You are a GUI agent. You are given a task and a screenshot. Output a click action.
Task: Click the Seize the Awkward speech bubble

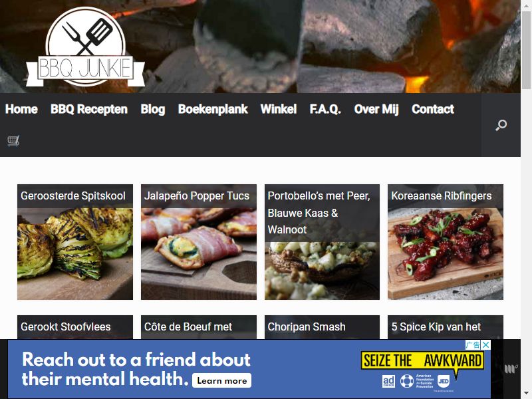pos(422,361)
